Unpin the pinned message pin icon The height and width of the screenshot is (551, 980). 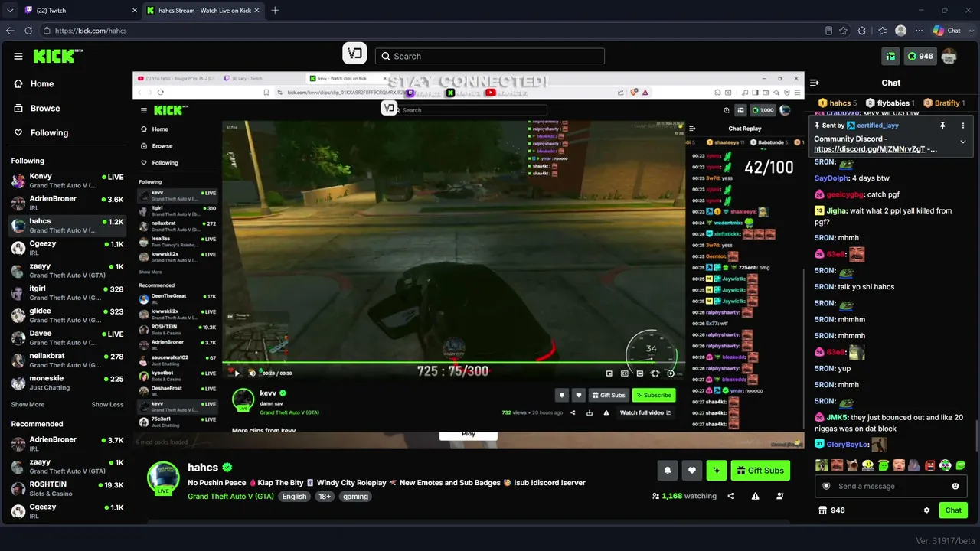(942, 125)
